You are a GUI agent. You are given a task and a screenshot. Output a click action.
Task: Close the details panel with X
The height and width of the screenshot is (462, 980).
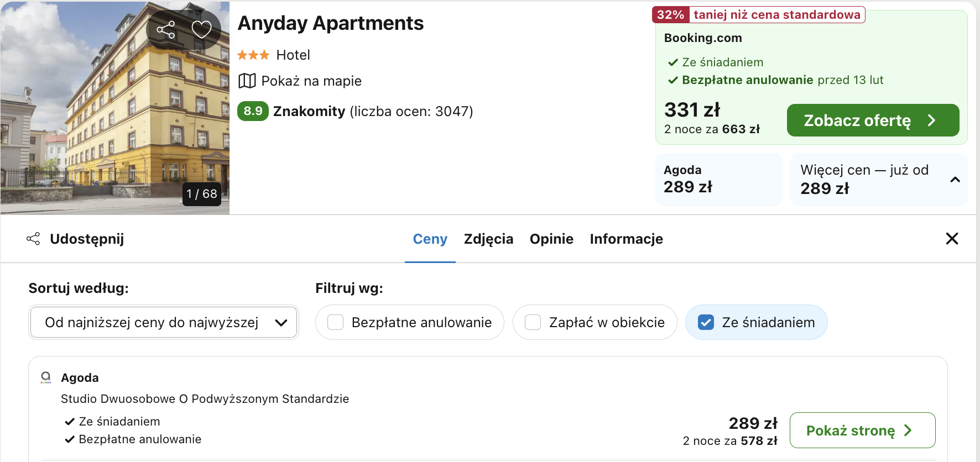[x=952, y=239]
